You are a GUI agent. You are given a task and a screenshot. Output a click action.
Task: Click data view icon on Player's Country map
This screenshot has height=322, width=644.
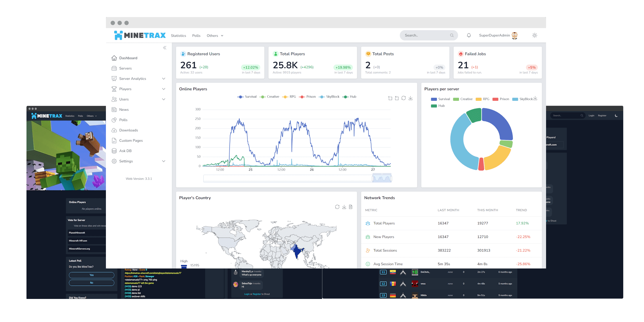(351, 207)
